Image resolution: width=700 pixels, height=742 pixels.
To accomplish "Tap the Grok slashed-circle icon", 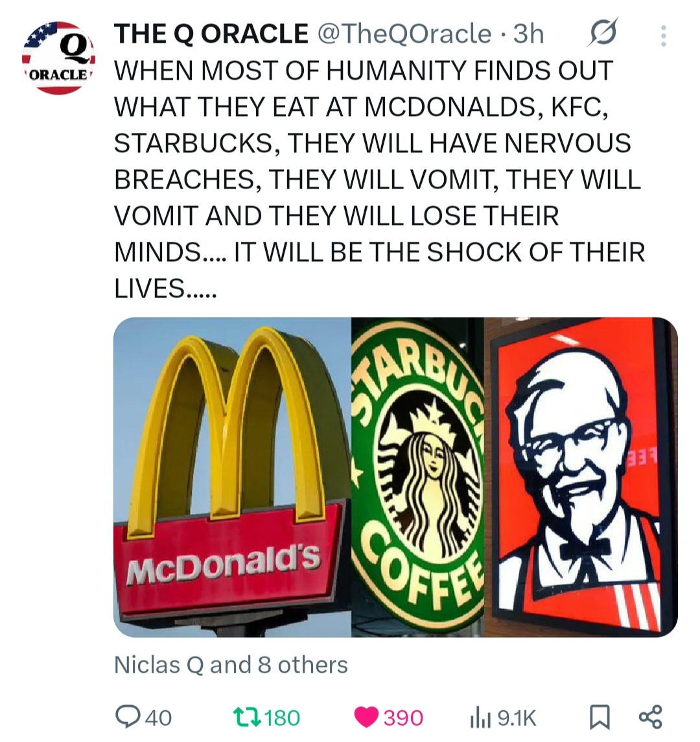I will point(602,34).
